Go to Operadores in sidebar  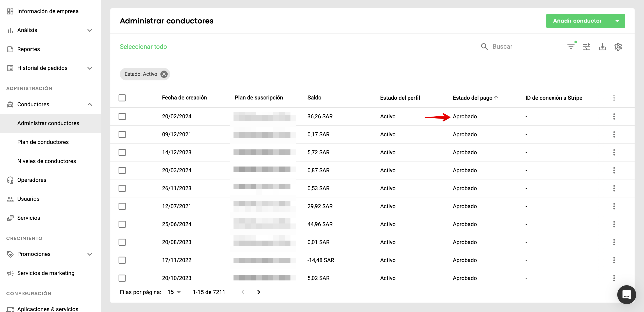point(32,180)
